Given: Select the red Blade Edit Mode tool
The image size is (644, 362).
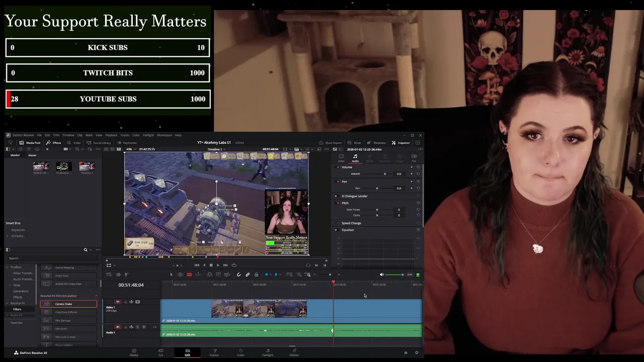Looking at the screenshot, I should click(x=189, y=275).
